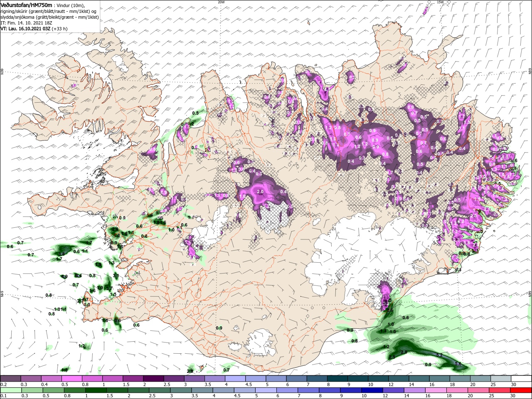532x399 pixels.
Task: Pick the lower legend bright red swatch at 30
Action: click(521, 390)
